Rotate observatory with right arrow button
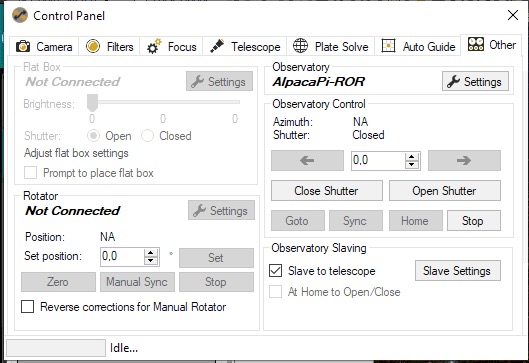This screenshot has height=363, width=529. click(464, 161)
